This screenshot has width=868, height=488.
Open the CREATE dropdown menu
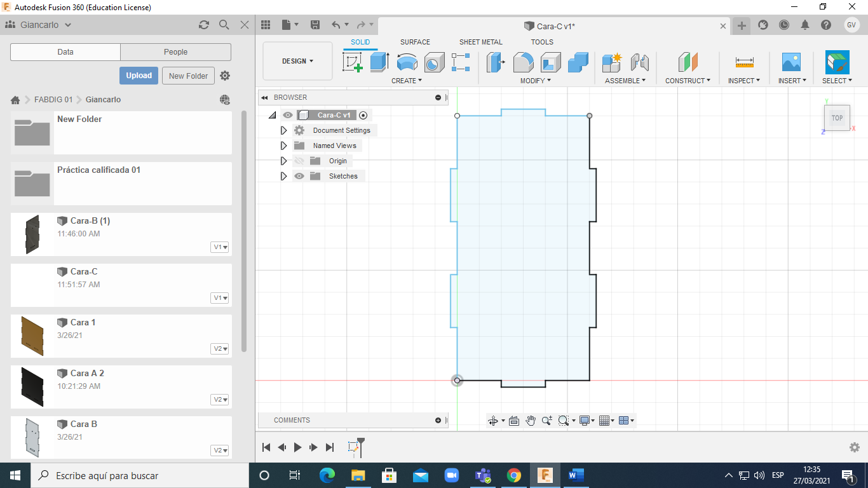click(407, 81)
